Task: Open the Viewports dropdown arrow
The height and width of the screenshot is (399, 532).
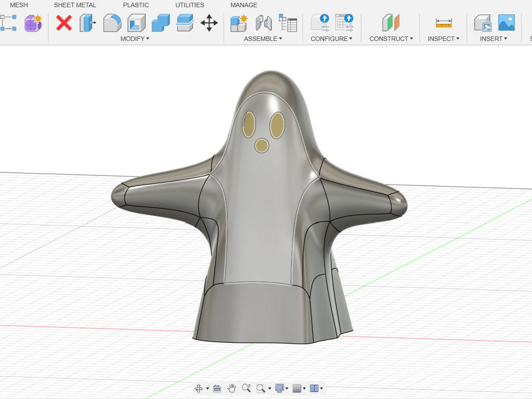Action: 321,389
